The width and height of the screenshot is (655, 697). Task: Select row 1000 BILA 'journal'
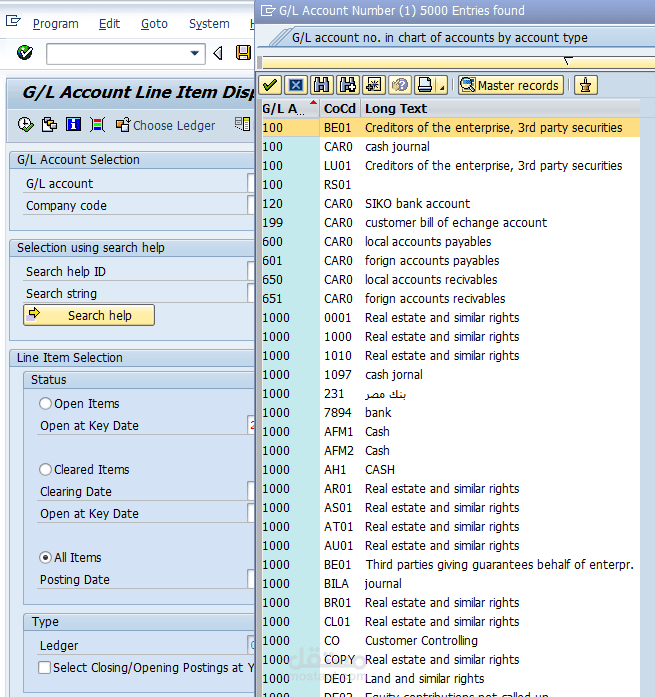pos(451,584)
